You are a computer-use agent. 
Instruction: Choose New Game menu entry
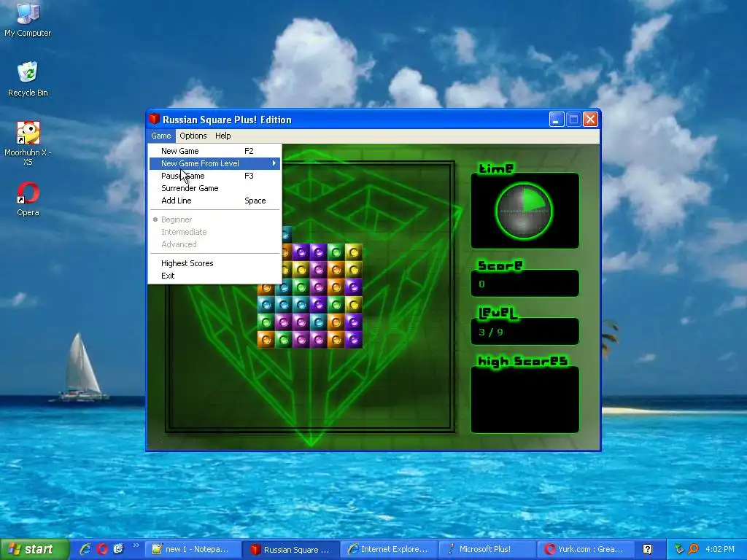214,151
